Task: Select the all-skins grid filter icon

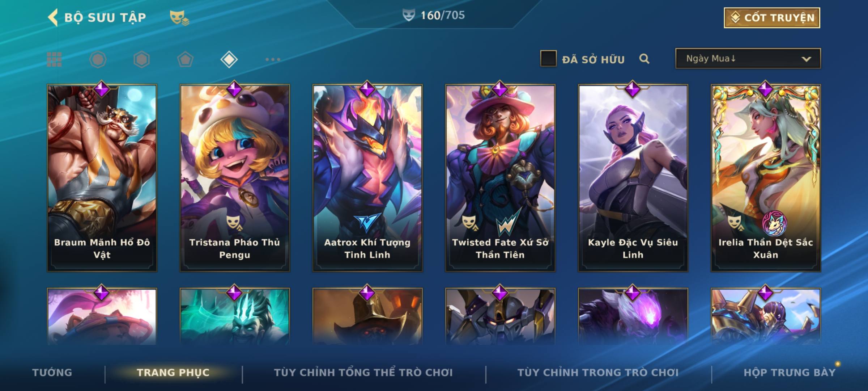Action: [x=54, y=59]
